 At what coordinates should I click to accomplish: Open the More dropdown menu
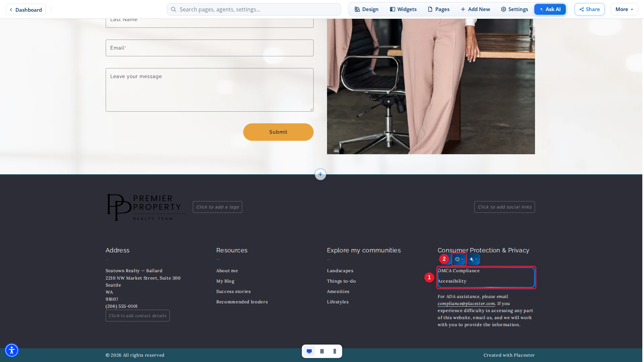pos(624,9)
